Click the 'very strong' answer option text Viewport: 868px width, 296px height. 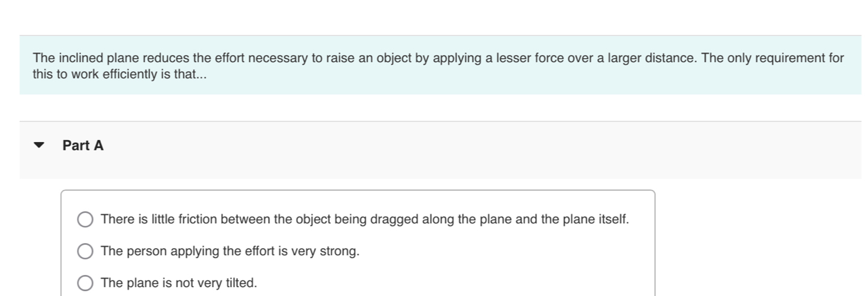pos(230,251)
